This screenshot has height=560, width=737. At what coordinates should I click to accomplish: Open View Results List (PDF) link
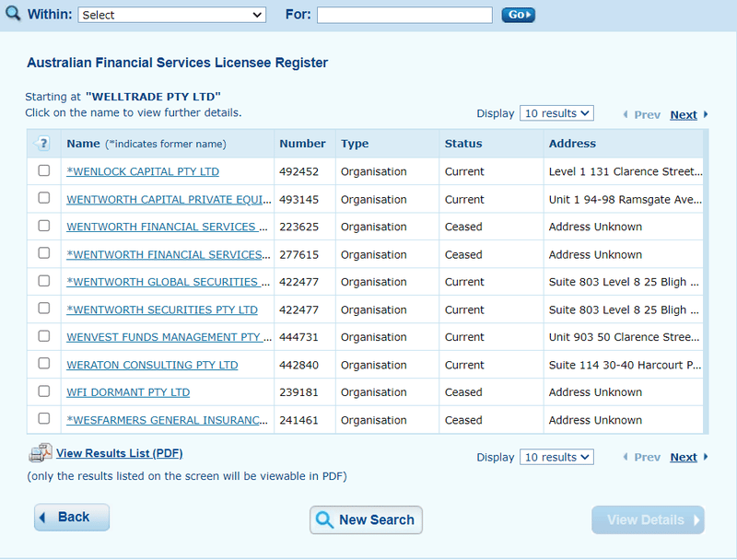pyautogui.click(x=120, y=453)
